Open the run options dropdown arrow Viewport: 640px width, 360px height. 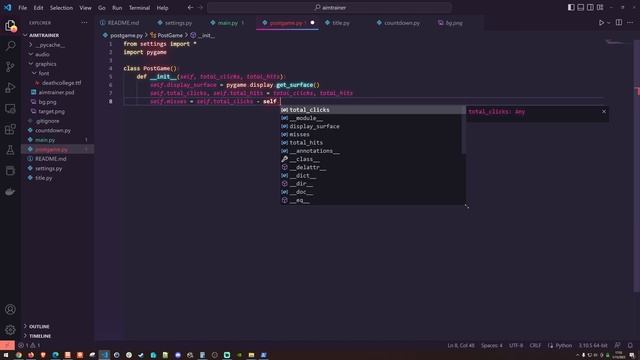[x=609, y=23]
